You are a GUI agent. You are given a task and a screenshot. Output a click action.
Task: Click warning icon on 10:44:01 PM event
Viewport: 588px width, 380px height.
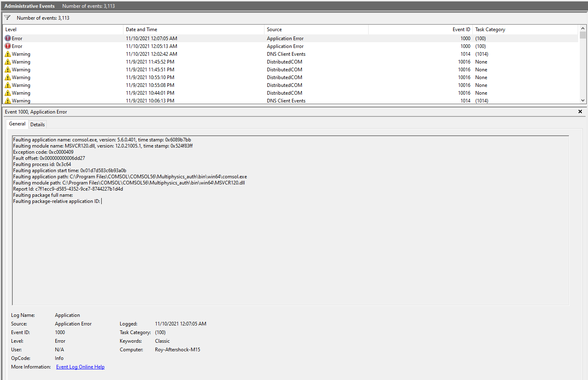point(8,93)
